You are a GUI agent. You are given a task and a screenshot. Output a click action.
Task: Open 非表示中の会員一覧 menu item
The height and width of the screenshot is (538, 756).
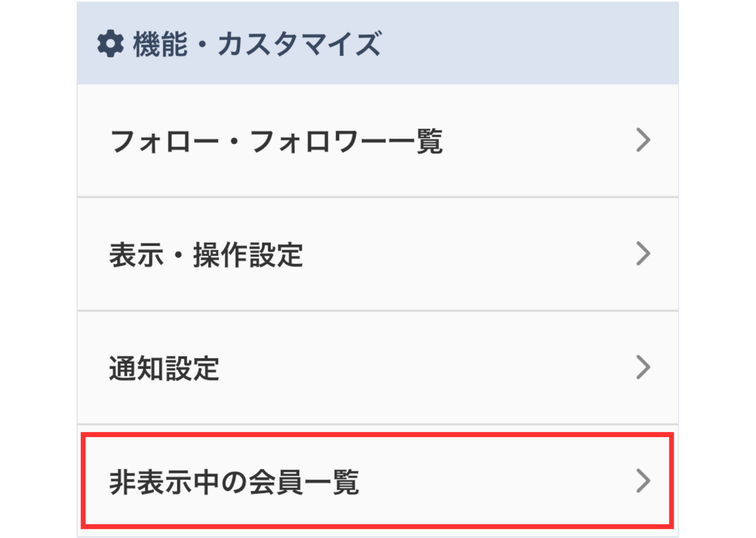[x=377, y=481]
